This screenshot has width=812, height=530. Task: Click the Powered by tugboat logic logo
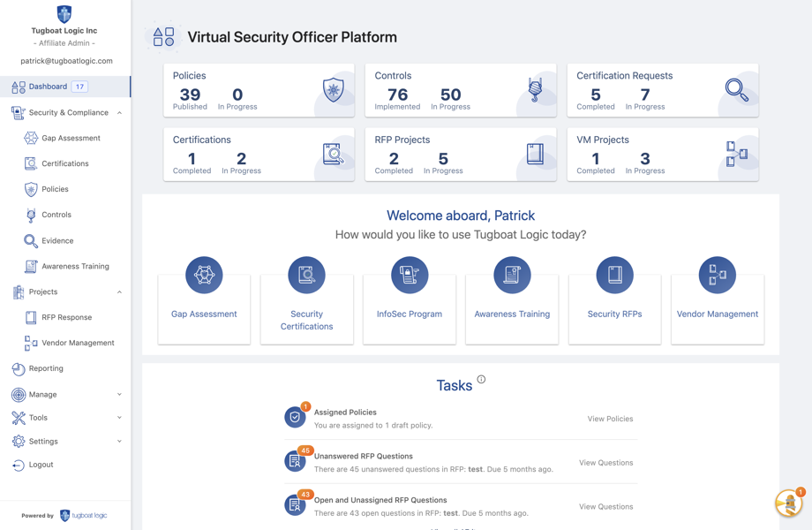point(83,516)
